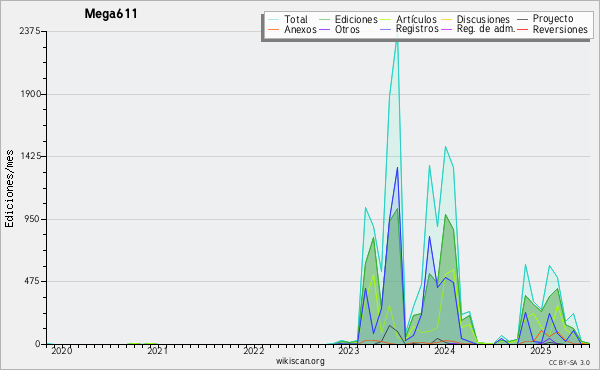This screenshot has height=370, width=600.
Task: Click the Anexos legend label
Action: [300, 29]
